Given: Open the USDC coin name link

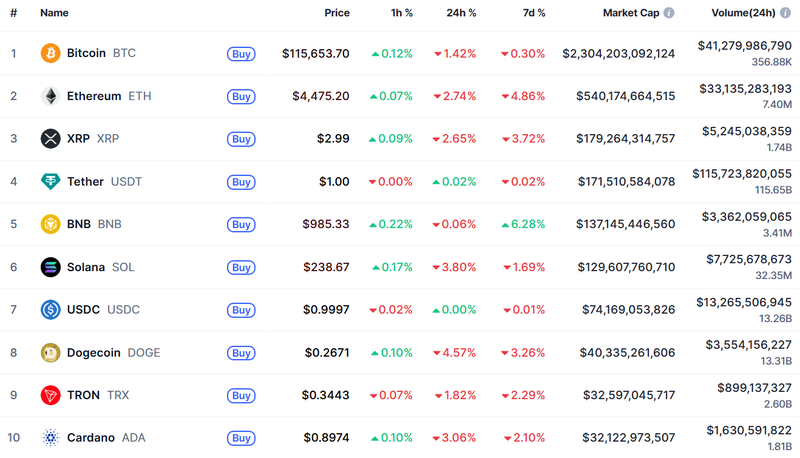Looking at the screenshot, I should pos(83,310).
